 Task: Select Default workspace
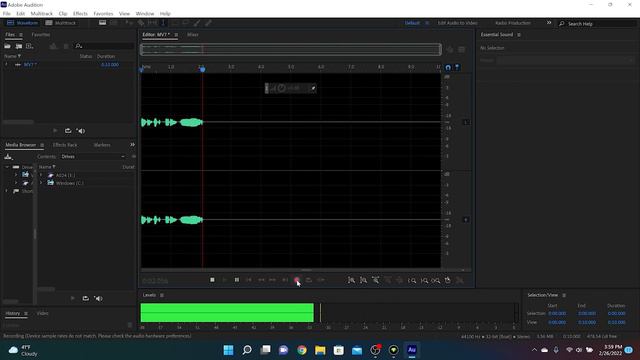[412, 23]
